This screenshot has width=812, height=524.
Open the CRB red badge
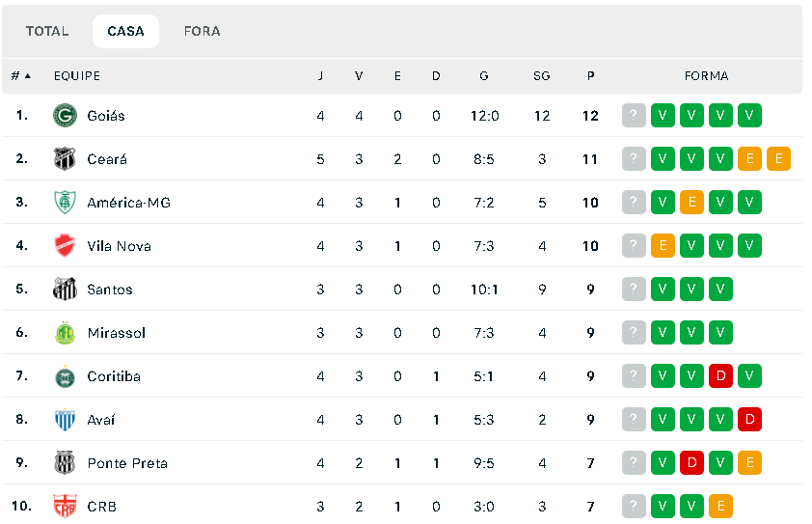click(x=65, y=507)
